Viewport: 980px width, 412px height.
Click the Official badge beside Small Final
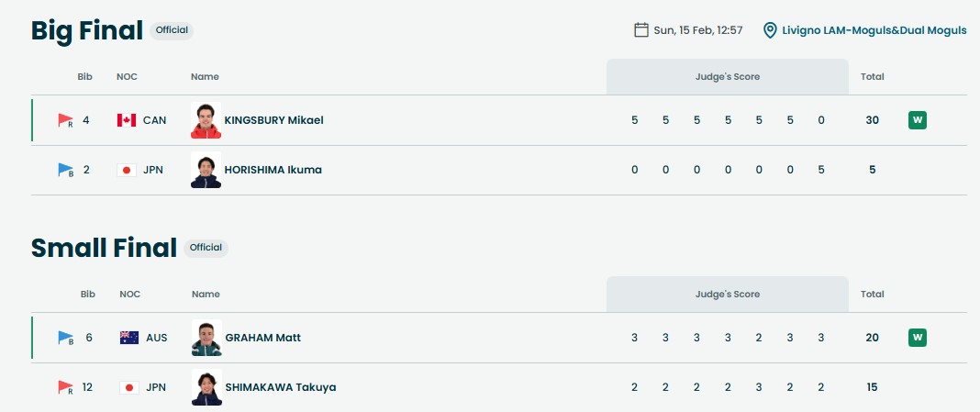point(206,248)
